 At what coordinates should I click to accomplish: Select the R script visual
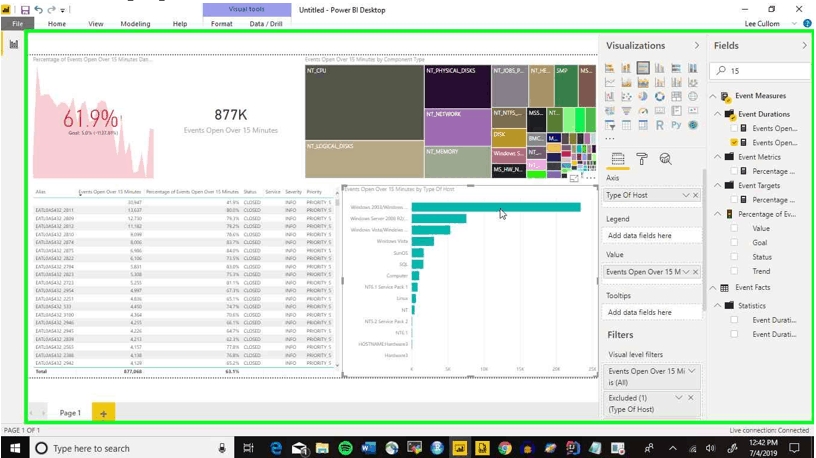(x=659, y=125)
